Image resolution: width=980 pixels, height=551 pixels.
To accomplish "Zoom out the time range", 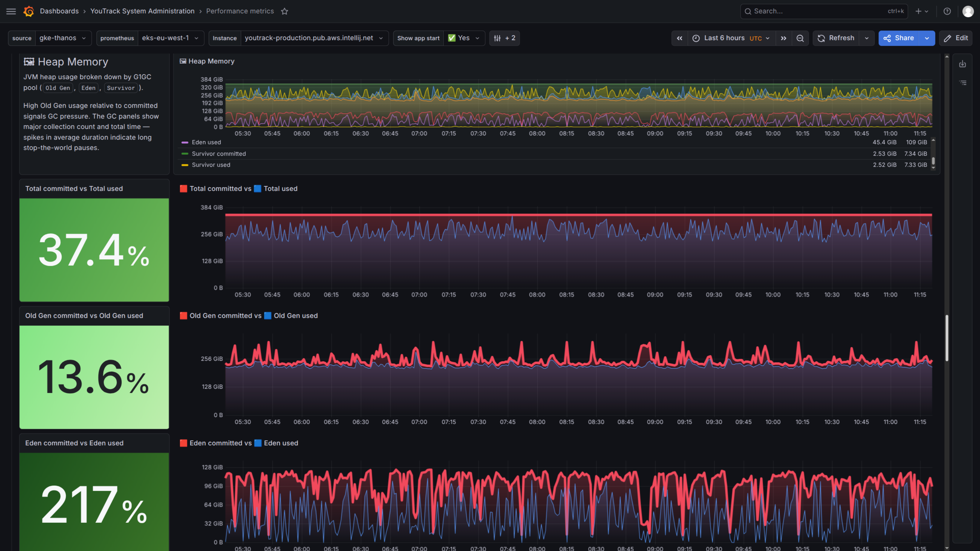I will [800, 38].
